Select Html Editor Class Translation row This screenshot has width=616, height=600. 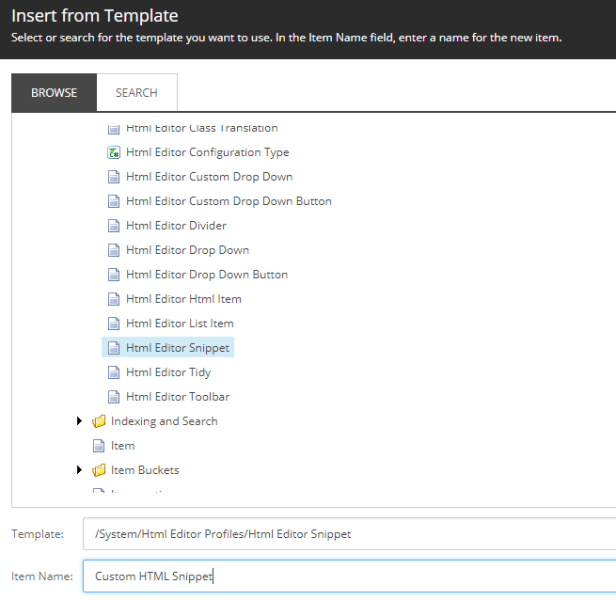click(192, 128)
